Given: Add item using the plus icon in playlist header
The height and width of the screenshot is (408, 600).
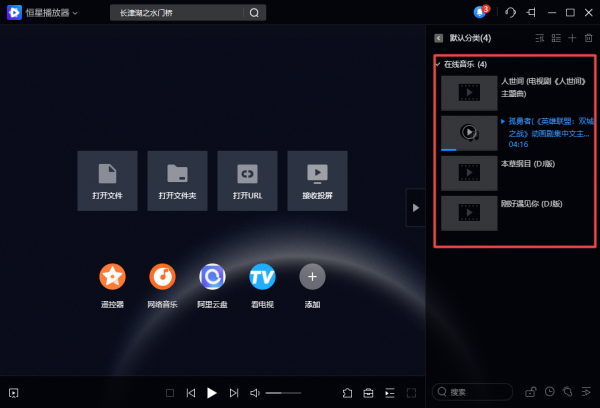Looking at the screenshot, I should pos(572,38).
